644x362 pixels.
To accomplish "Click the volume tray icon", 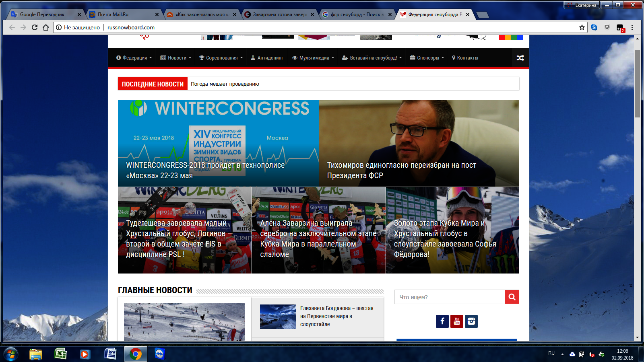I will (x=592, y=354).
